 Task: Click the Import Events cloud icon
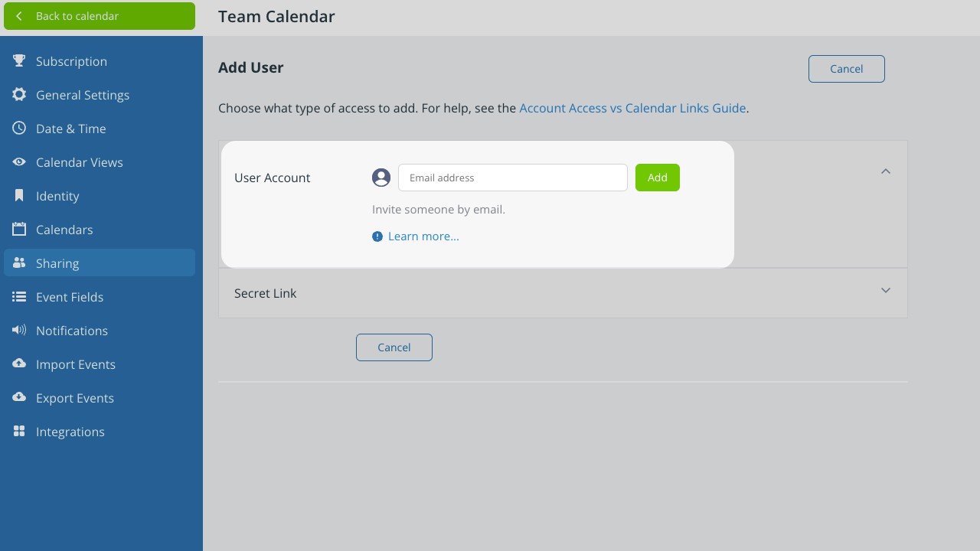[19, 364]
